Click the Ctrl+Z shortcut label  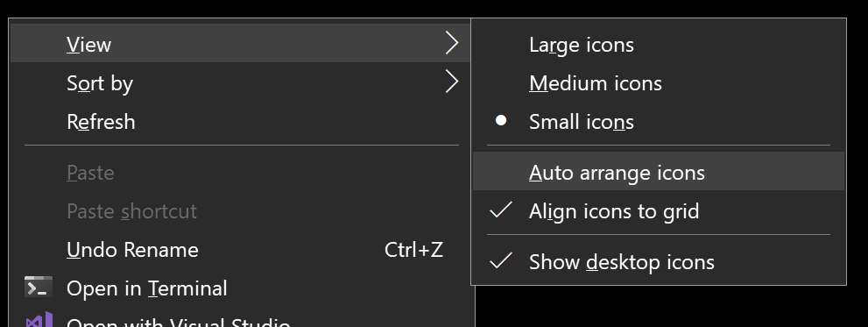coord(413,249)
